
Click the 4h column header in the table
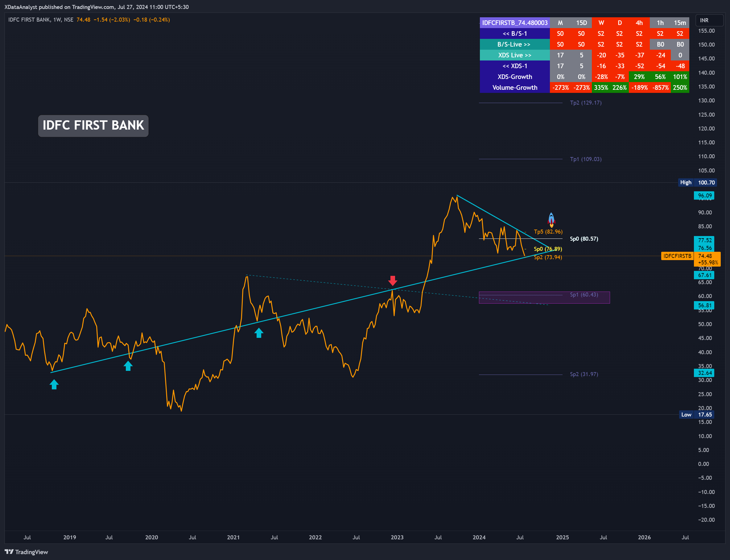[639, 23]
